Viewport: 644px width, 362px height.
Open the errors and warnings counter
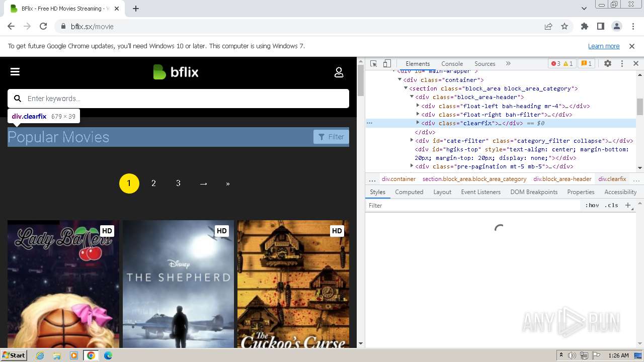(562, 64)
